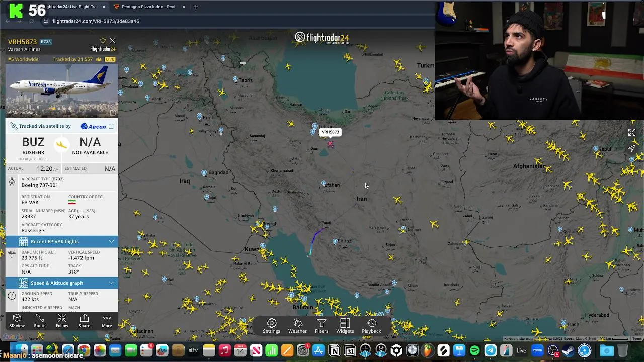Select the VRH5873 aircraft marker on map

[330, 144]
